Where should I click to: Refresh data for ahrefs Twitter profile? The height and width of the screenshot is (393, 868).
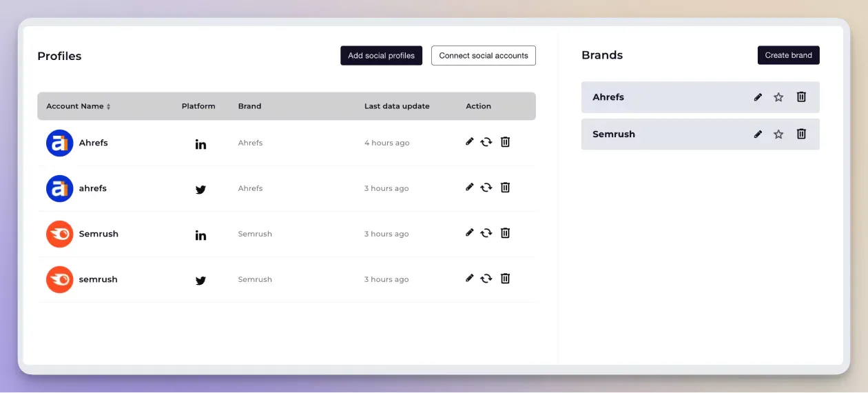[486, 188]
